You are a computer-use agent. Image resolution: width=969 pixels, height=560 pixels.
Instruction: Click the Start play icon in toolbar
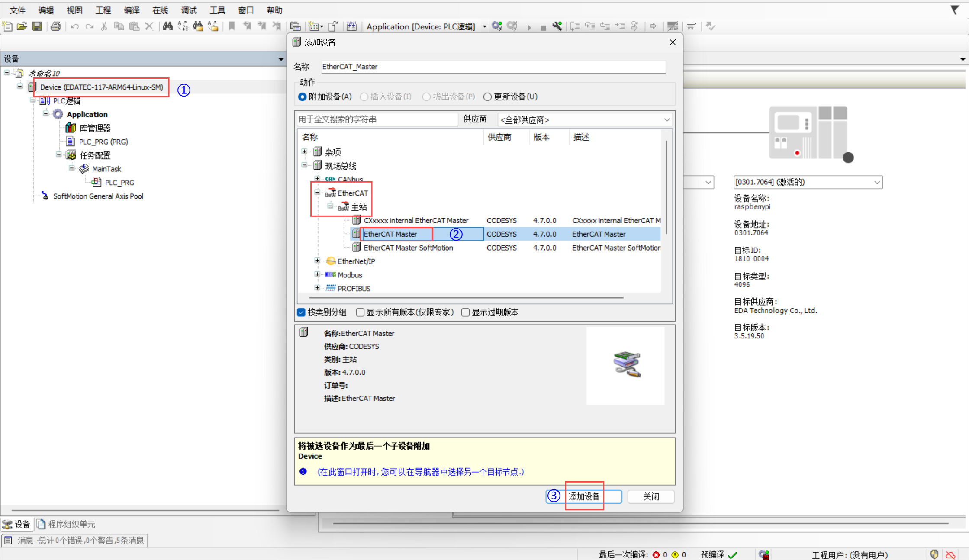tap(529, 27)
